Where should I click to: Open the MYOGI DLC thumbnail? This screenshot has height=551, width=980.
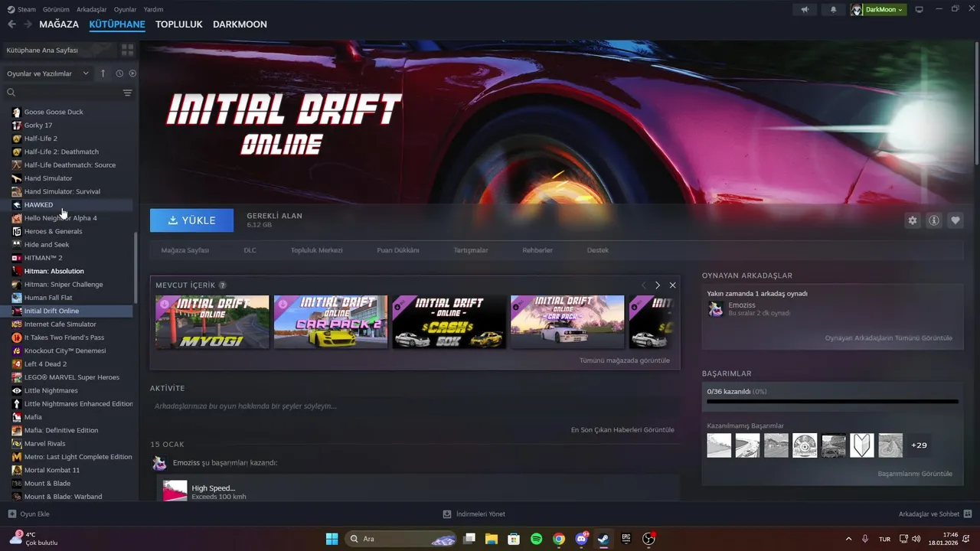point(212,322)
